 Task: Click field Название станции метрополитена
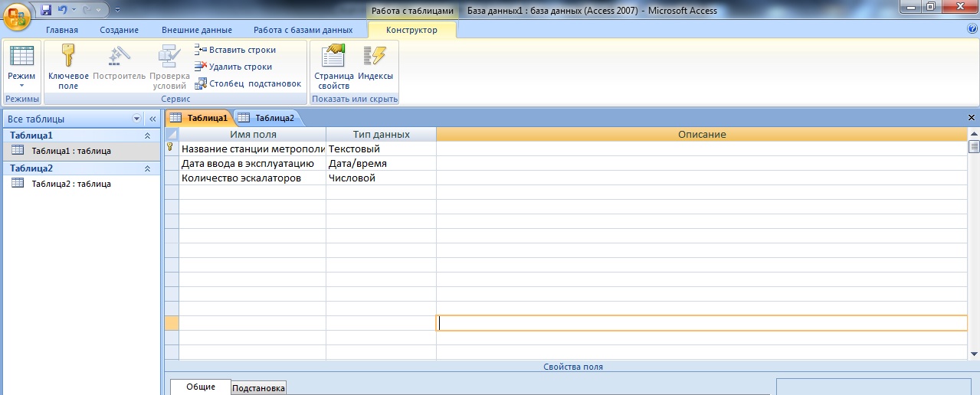click(x=253, y=149)
